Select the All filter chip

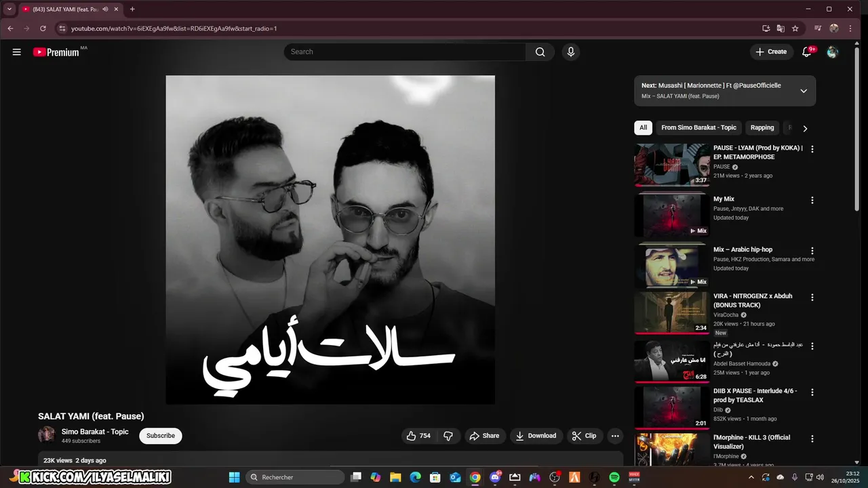(643, 128)
